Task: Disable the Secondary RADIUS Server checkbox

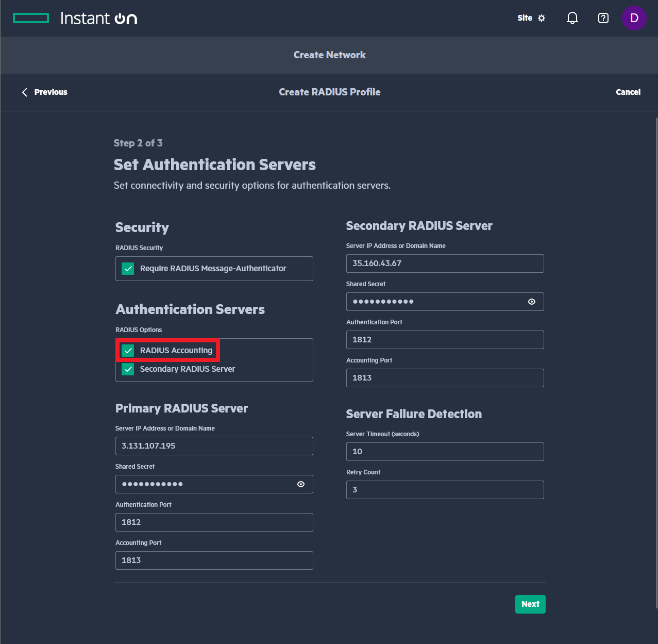Action: [x=128, y=369]
